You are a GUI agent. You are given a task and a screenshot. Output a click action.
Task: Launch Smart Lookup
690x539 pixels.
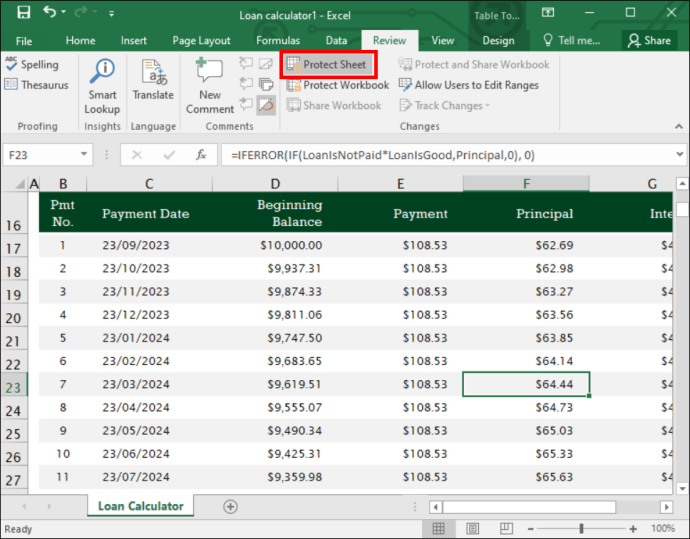click(102, 86)
